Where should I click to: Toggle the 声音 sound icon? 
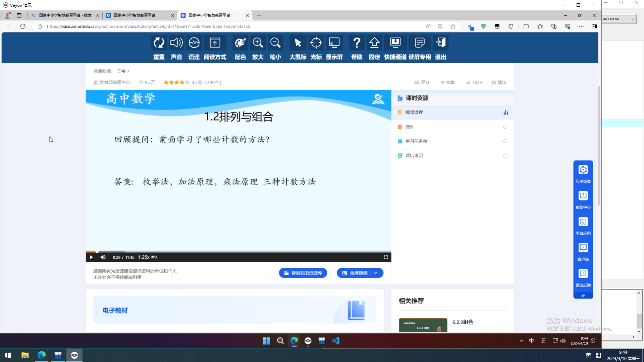[176, 43]
